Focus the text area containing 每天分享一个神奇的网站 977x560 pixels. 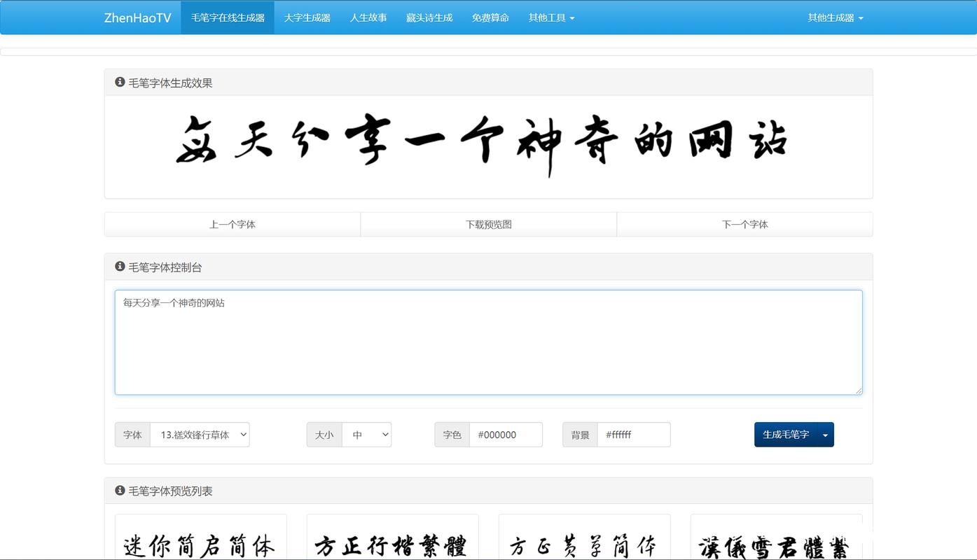click(x=489, y=342)
